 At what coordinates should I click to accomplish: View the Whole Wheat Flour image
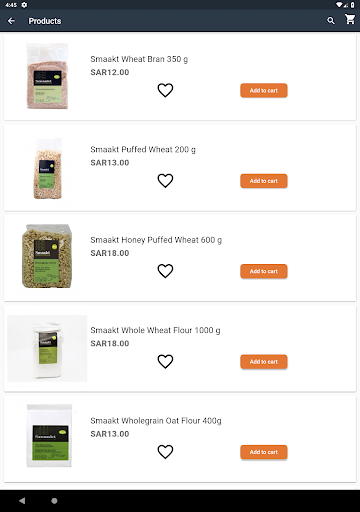[47, 348]
